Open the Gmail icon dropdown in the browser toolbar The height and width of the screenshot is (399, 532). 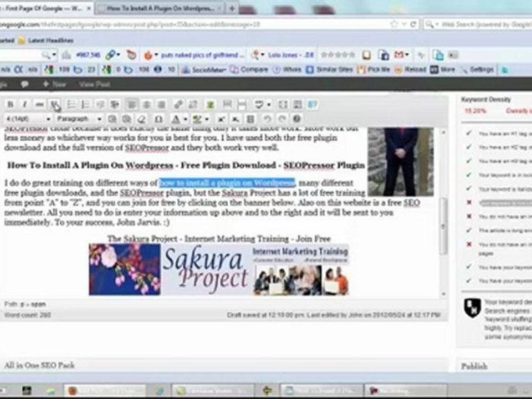407,55
